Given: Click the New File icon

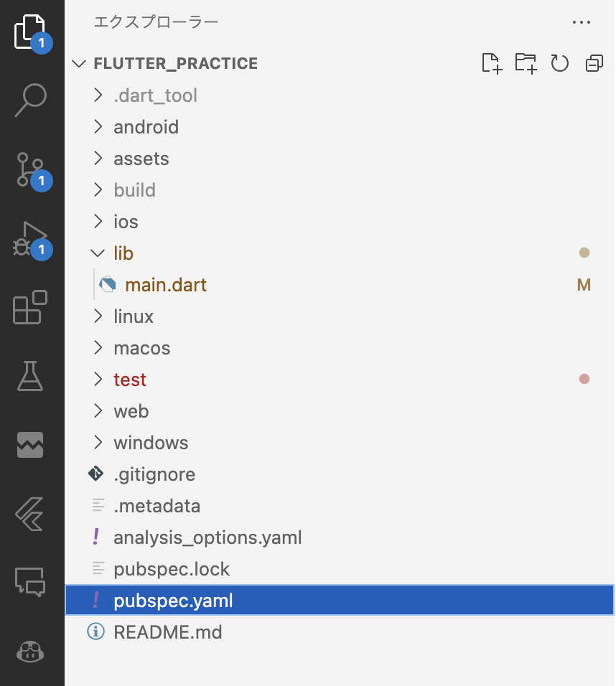Looking at the screenshot, I should [492, 63].
